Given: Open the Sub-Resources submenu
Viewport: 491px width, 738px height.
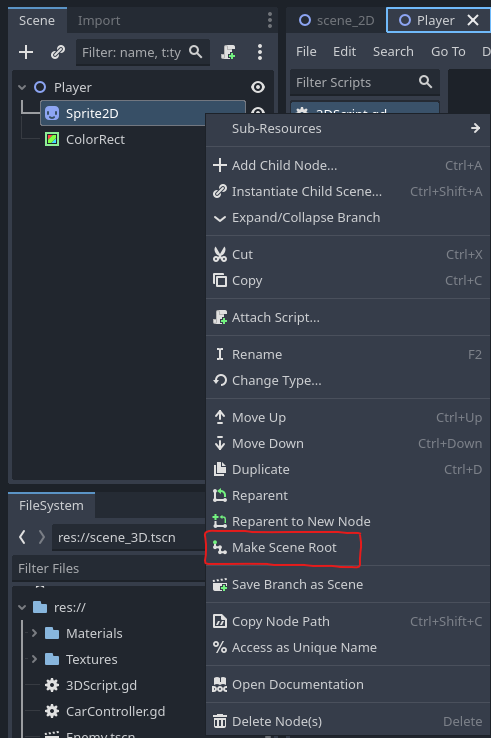Looking at the screenshot, I should click(348, 128).
